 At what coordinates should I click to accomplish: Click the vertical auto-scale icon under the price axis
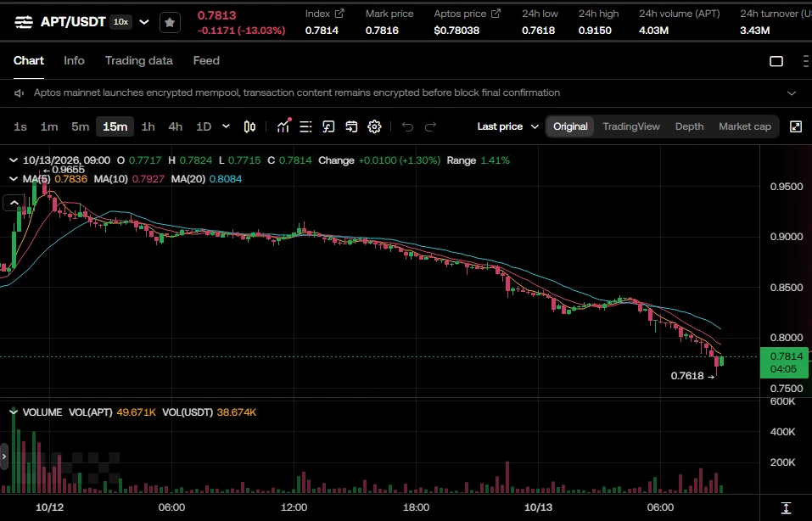(x=786, y=508)
